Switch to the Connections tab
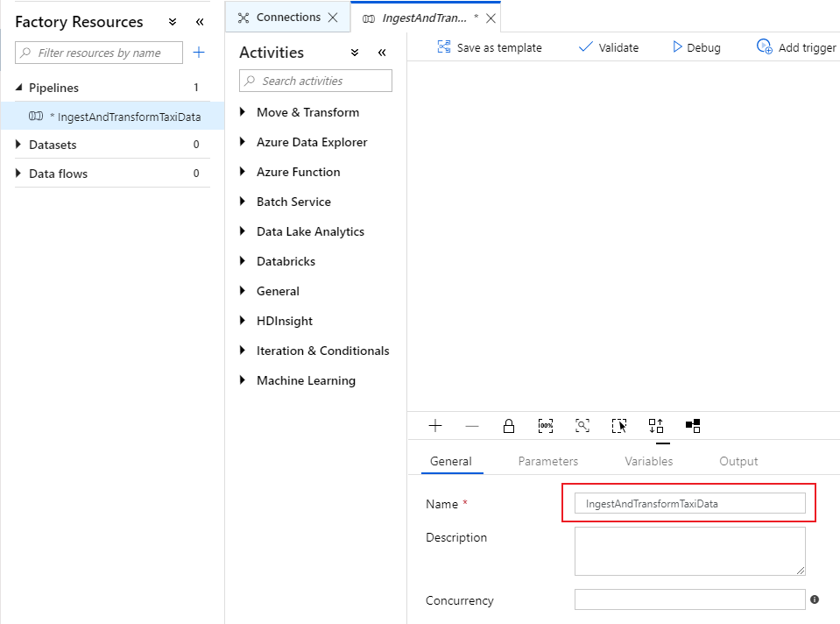 288,18
